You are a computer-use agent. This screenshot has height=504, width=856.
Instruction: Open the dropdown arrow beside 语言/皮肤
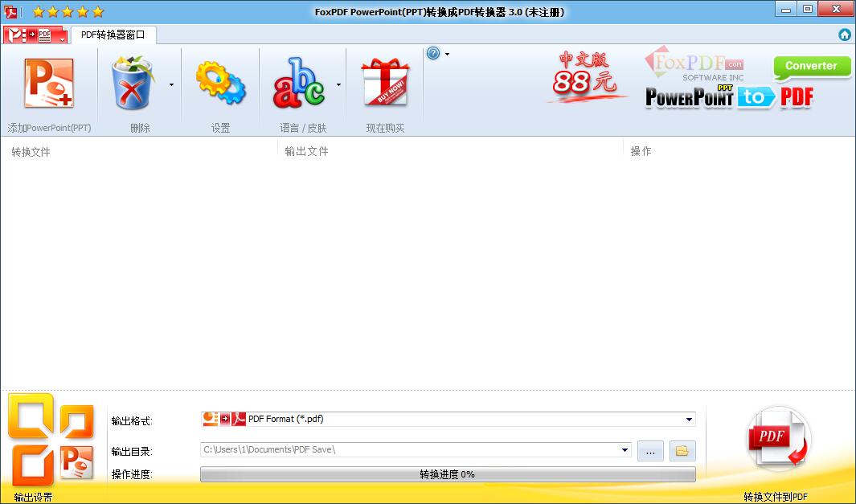338,84
